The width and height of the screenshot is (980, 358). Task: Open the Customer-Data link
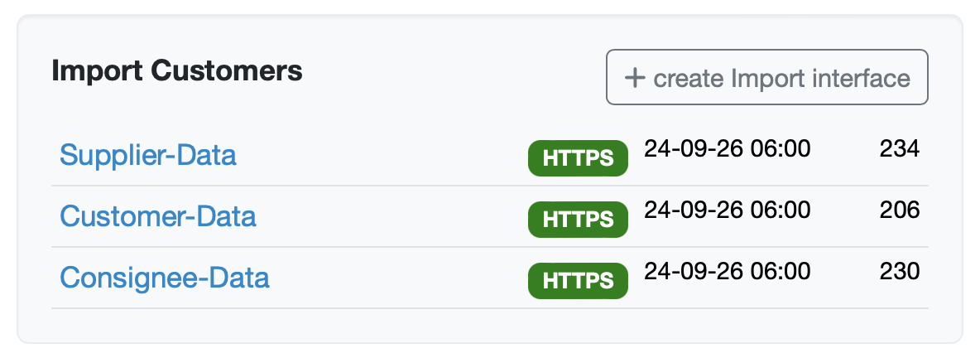click(158, 216)
